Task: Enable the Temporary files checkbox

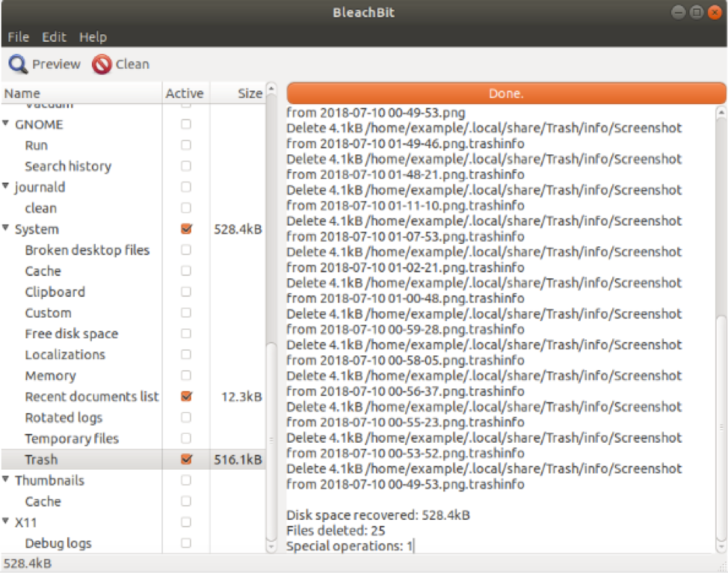Action: click(x=186, y=438)
